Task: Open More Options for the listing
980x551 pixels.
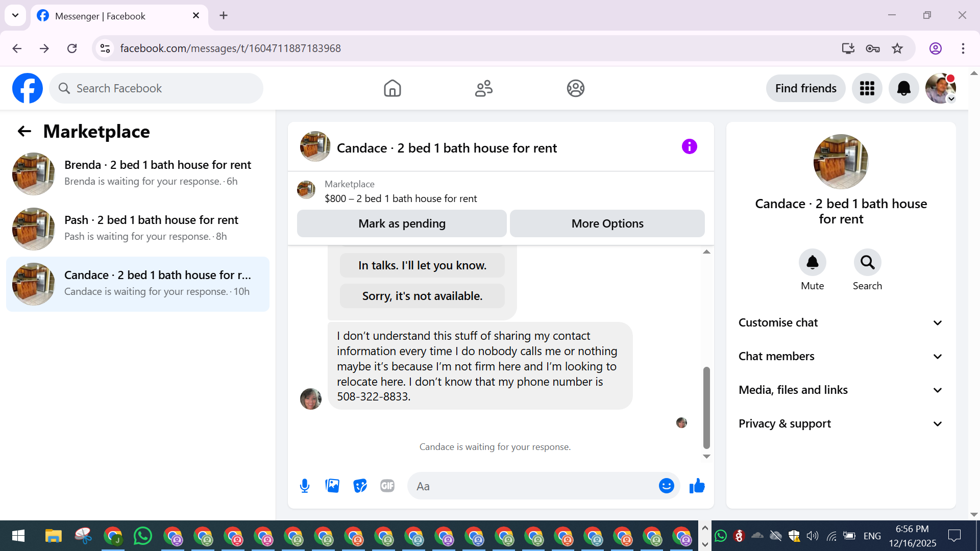Action: click(x=607, y=223)
